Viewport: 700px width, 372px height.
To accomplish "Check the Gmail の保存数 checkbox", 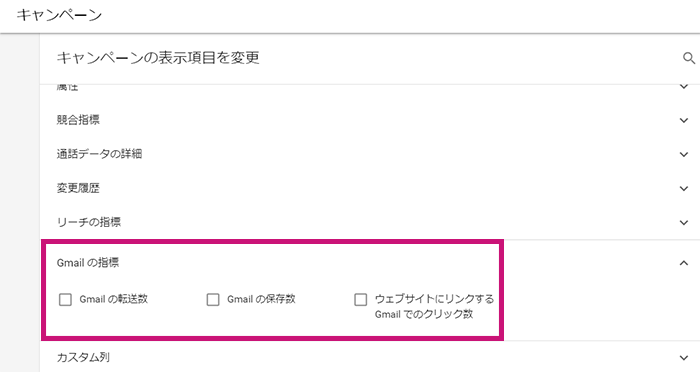I will click(x=213, y=299).
